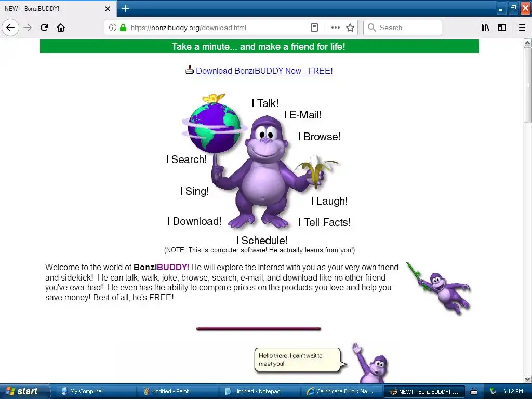Click the waving Bonzi at page bottom
Image resolution: width=532 pixels, height=399 pixels.
[370, 363]
